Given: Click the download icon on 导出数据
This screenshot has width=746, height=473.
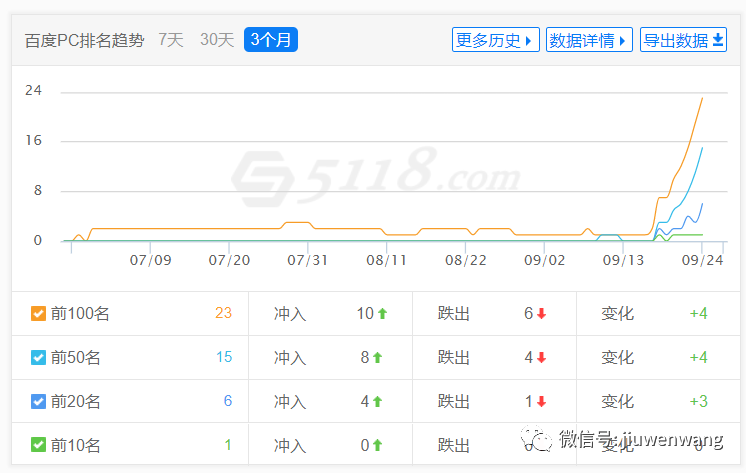Looking at the screenshot, I should pyautogui.click(x=718, y=40).
